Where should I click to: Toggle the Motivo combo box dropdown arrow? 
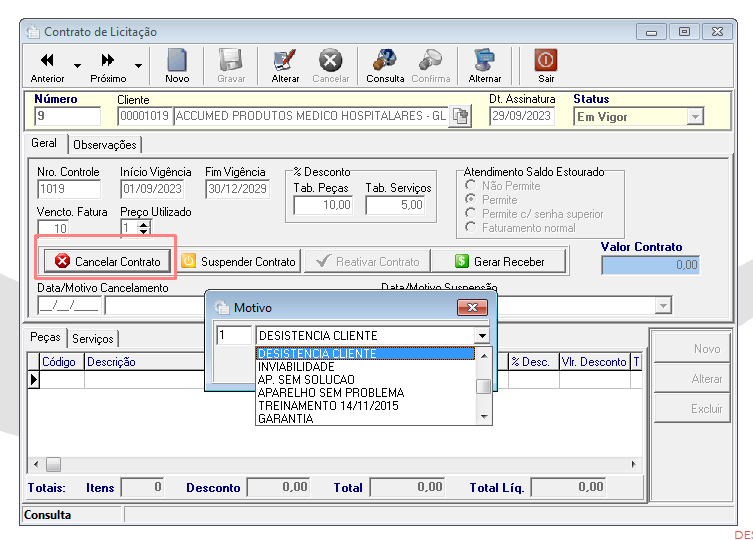(482, 335)
